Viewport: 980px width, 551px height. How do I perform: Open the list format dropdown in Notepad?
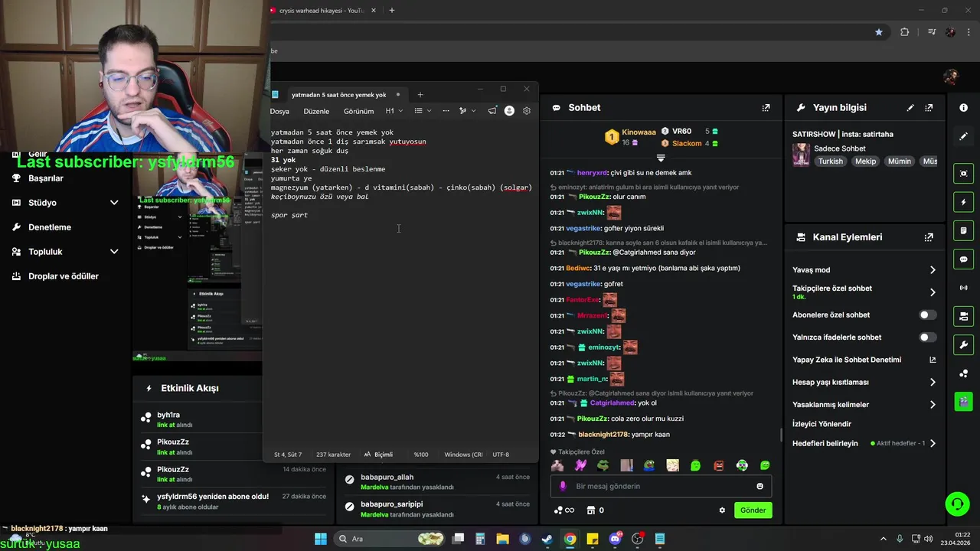pos(423,111)
